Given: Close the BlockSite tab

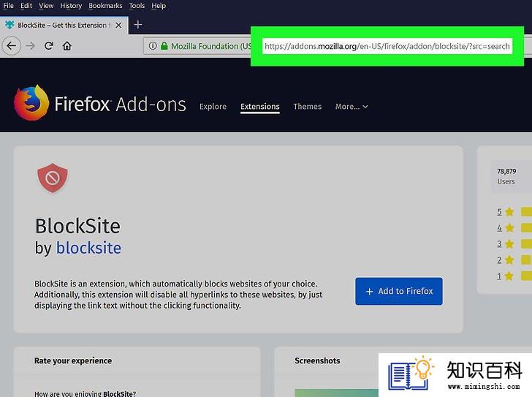Looking at the screenshot, I should point(118,25).
